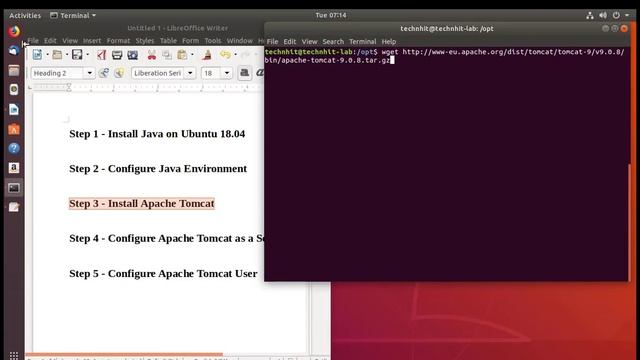Toggle Print Preview icon in Writer

click(133, 55)
